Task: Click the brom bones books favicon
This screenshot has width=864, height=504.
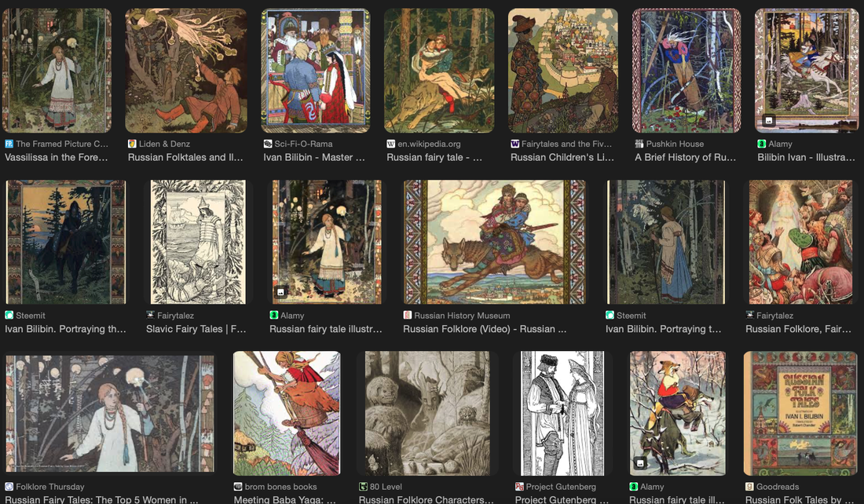Action: coord(238,487)
